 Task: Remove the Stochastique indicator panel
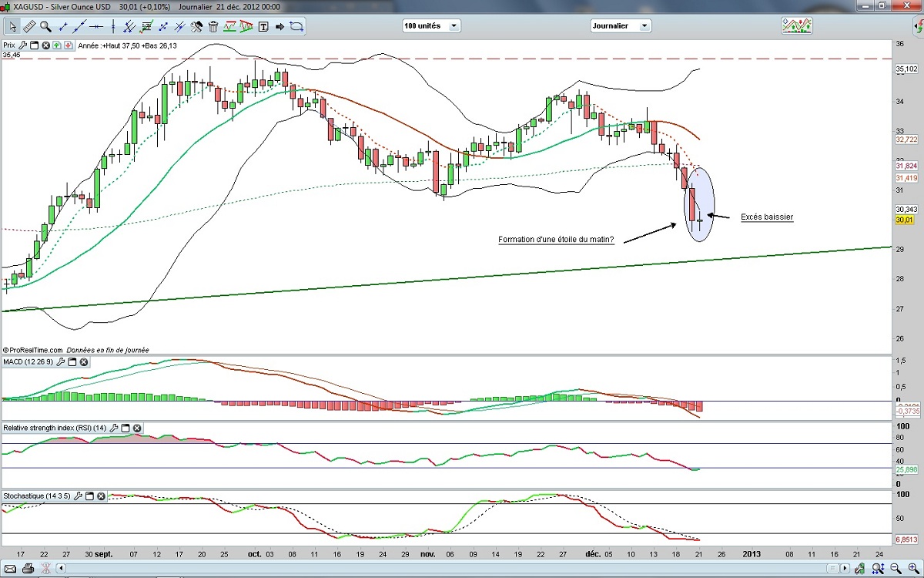[x=101, y=496]
